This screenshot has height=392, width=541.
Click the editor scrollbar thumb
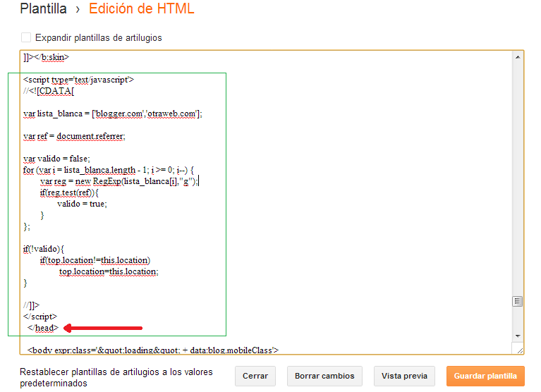click(518, 301)
